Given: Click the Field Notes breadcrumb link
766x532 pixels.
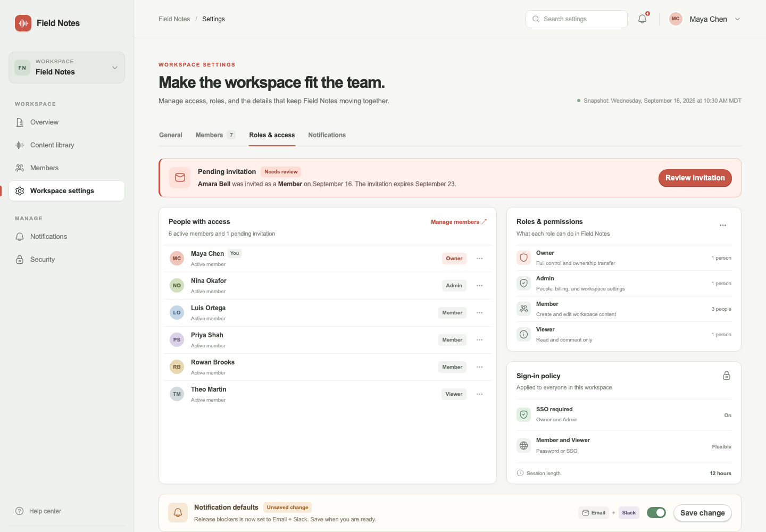Looking at the screenshot, I should pos(174,19).
